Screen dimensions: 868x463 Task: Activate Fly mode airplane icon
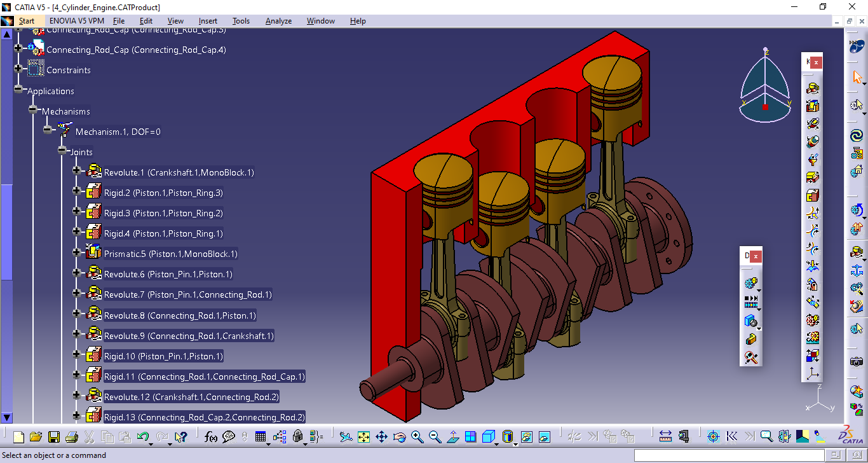pyautogui.click(x=346, y=437)
